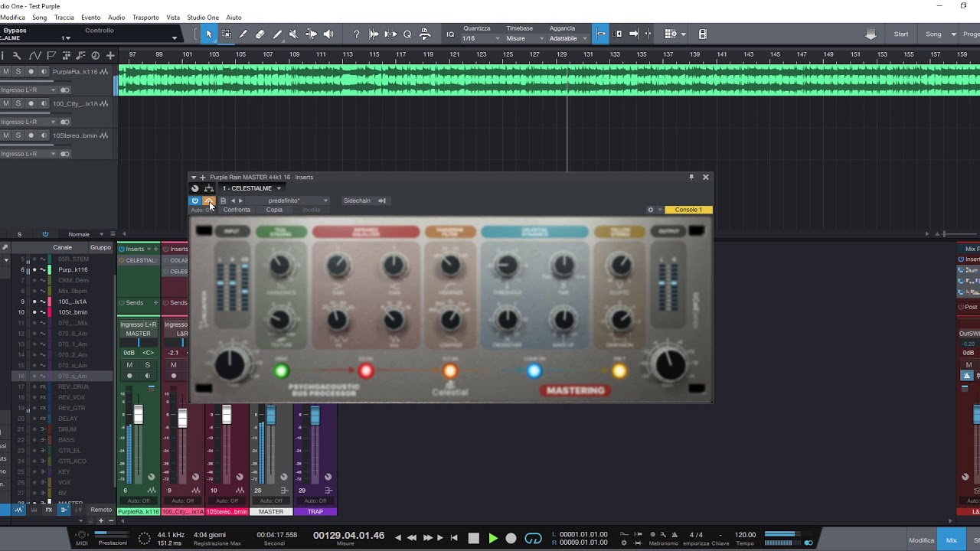Toggle the Celestial plugin power button
Screen dimensions: 980x551
coord(194,201)
